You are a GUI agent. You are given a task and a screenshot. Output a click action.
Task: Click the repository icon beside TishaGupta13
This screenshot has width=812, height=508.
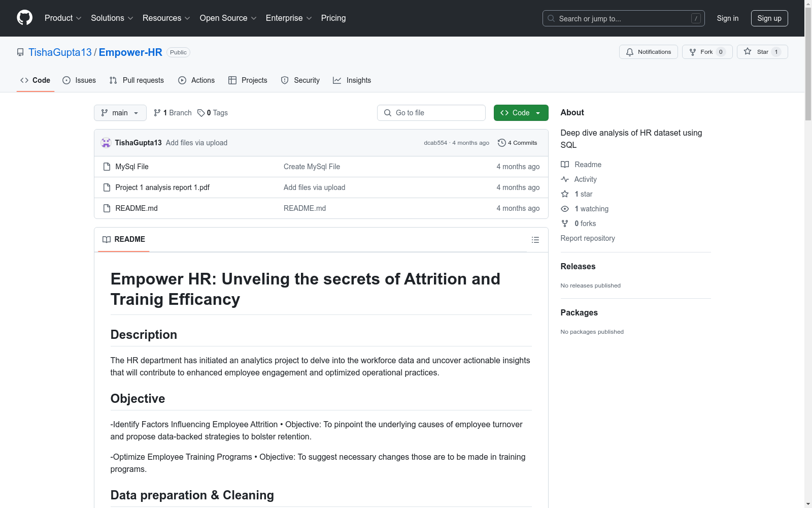(x=20, y=52)
